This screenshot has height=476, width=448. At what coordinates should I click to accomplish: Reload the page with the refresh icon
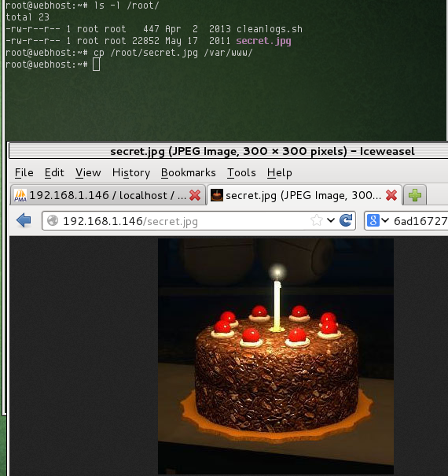pos(346,220)
